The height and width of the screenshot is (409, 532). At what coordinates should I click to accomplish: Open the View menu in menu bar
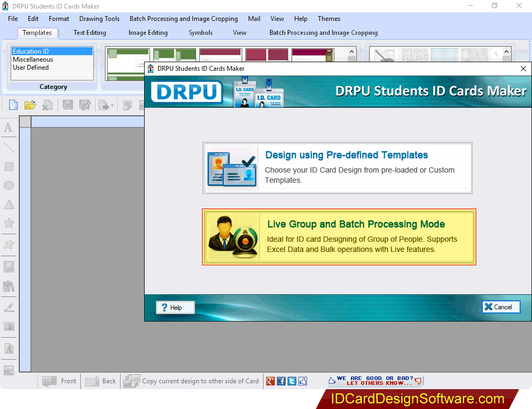277,19
